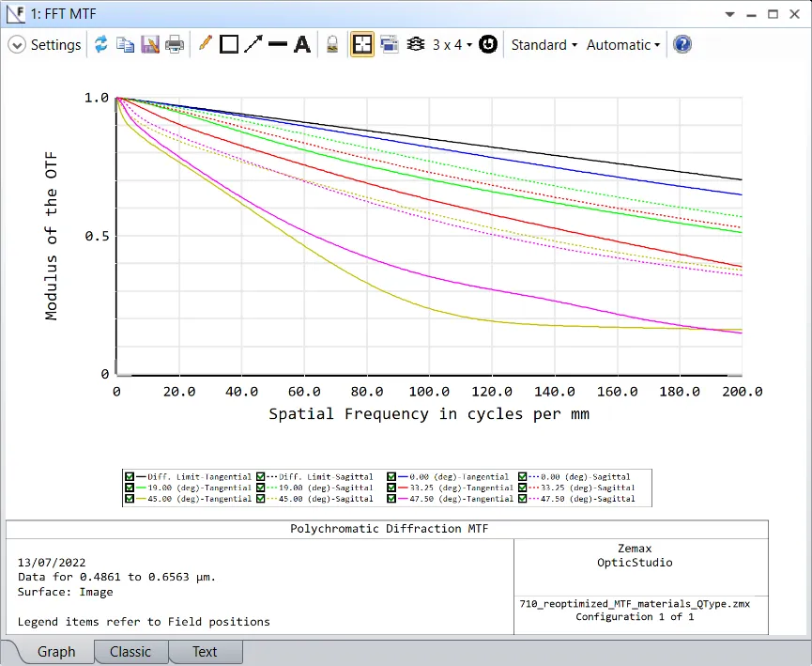Click the horizontal line annotation tool
The width and height of the screenshot is (812, 666).
(278, 44)
